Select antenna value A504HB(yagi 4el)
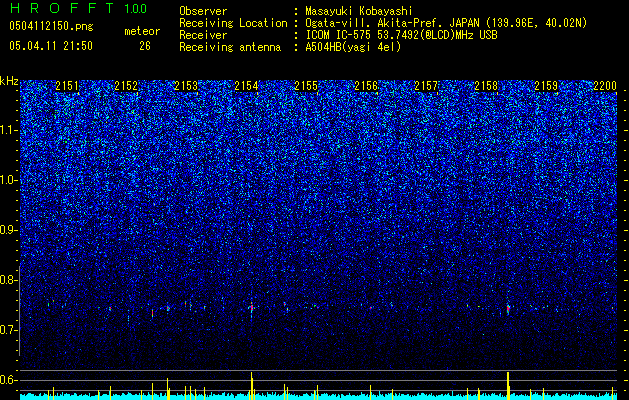 [x=353, y=47]
